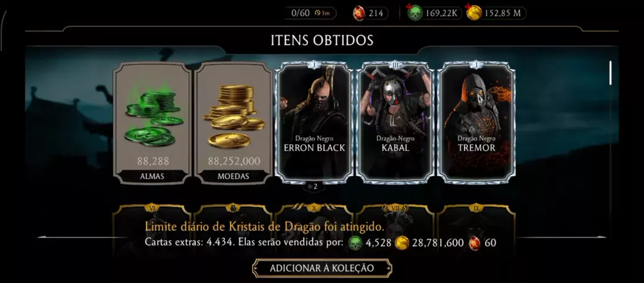Tap the fusion level 2 badge under Erron Black
This screenshot has width=644, height=283.
click(313, 186)
